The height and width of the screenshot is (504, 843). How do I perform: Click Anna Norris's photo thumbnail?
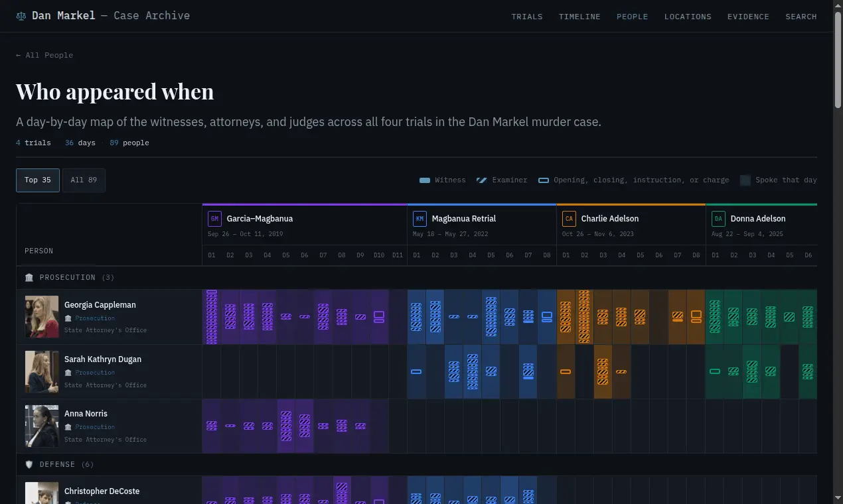(x=42, y=426)
